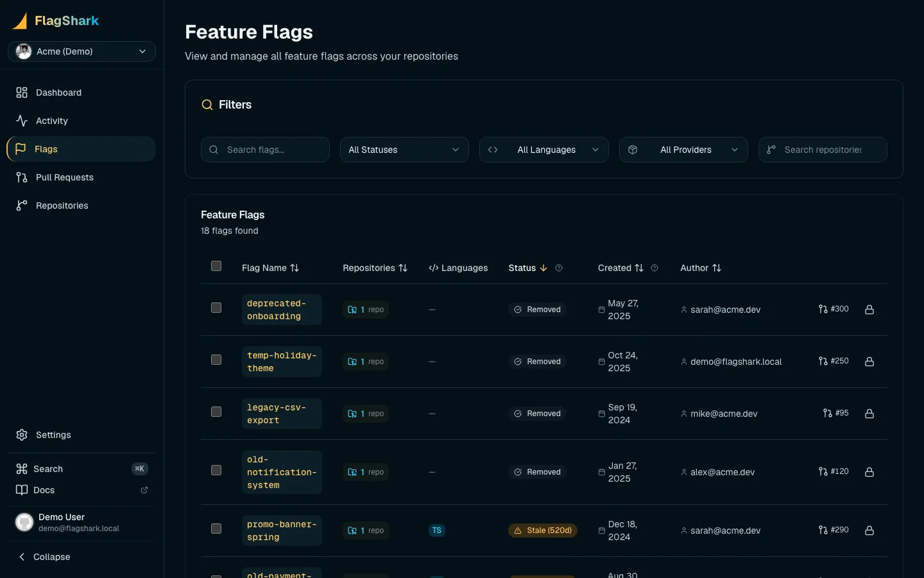Image resolution: width=924 pixels, height=578 pixels.
Task: Open Settings from sidebar
Action: coord(81,435)
